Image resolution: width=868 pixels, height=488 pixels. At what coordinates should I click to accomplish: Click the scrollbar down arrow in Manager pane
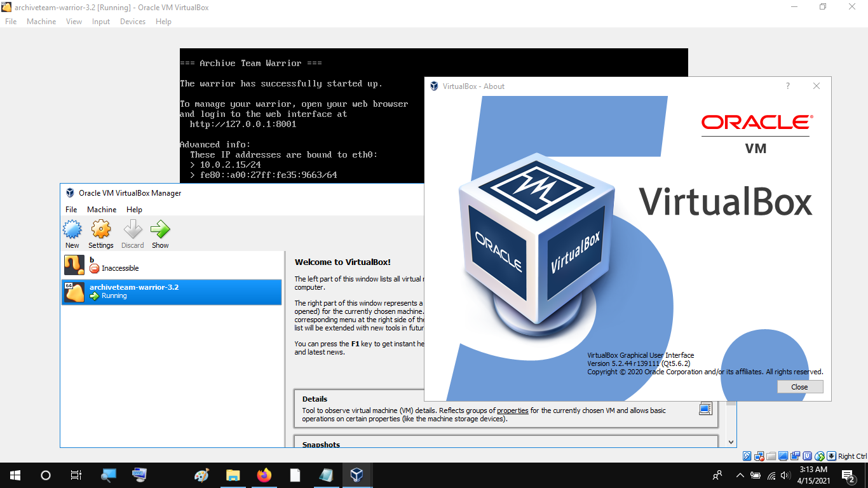[731, 442]
